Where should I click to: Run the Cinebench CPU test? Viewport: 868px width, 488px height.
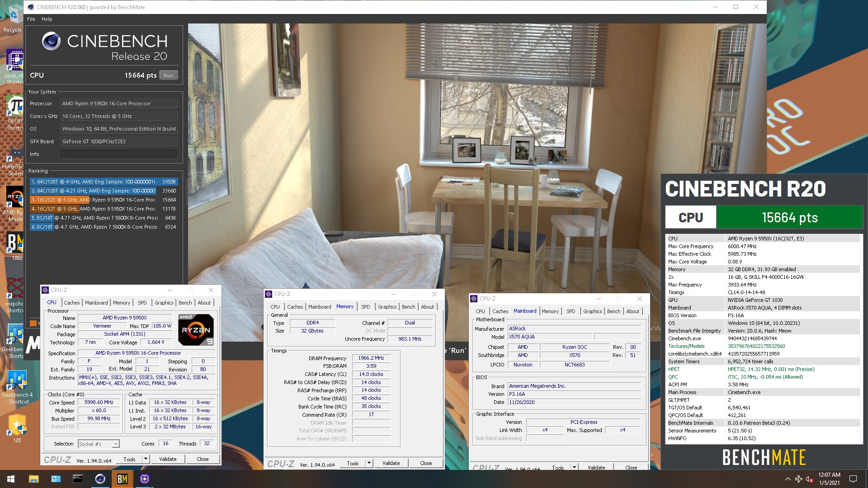tap(168, 75)
